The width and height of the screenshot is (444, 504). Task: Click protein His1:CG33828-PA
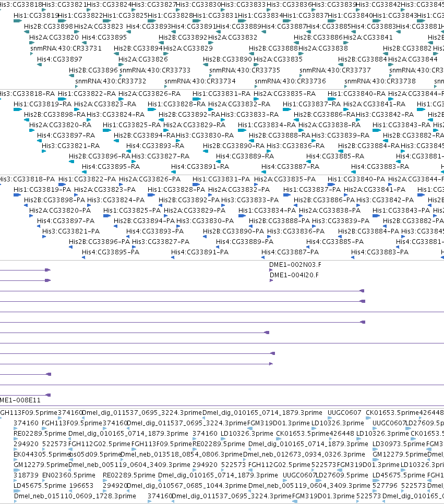tap(176, 190)
